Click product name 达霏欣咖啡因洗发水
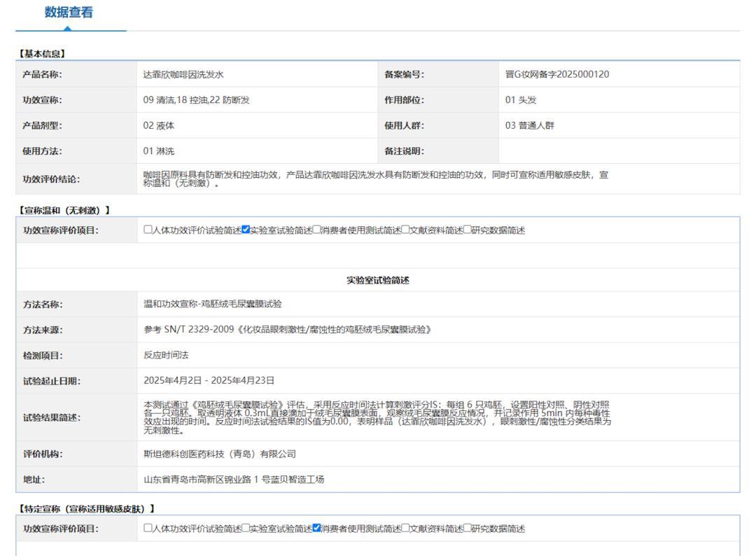This screenshot has width=756, height=556. click(x=183, y=74)
